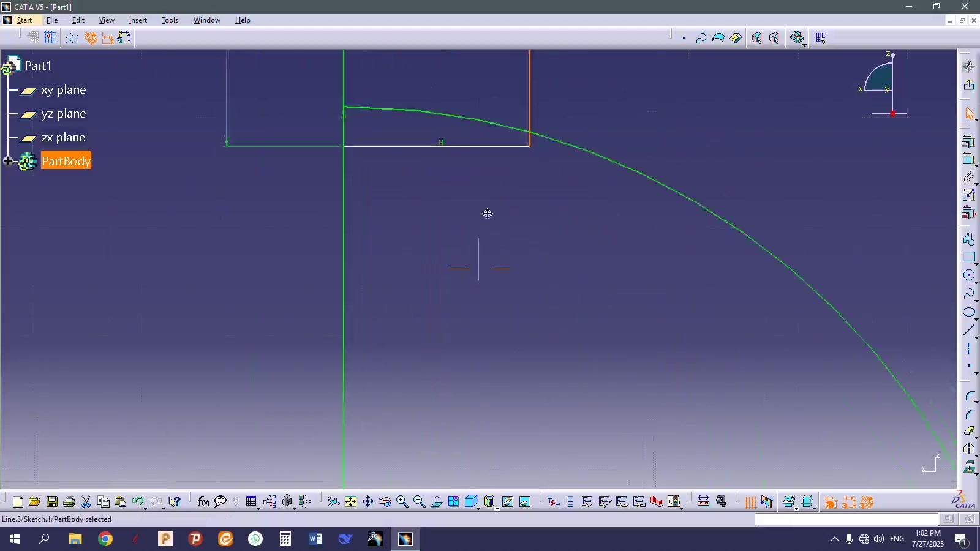The image size is (980, 551).
Task: Select the Circle sketch tool
Action: tap(968, 275)
